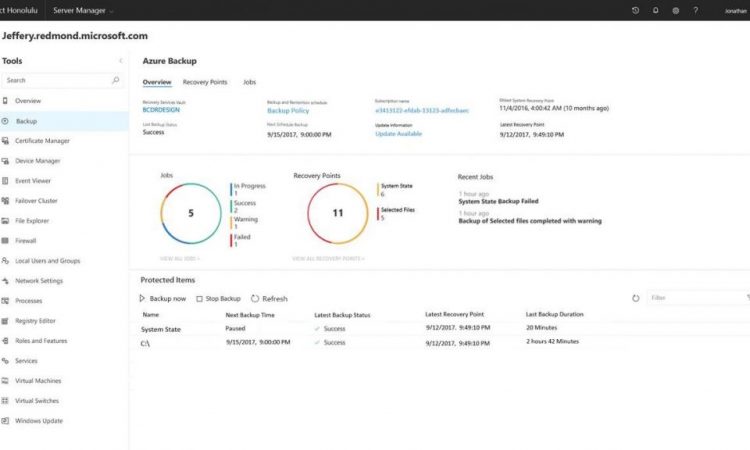Select the C:\ protected item row
Image resolution: width=750 pixels, height=450 pixels.
(383, 343)
